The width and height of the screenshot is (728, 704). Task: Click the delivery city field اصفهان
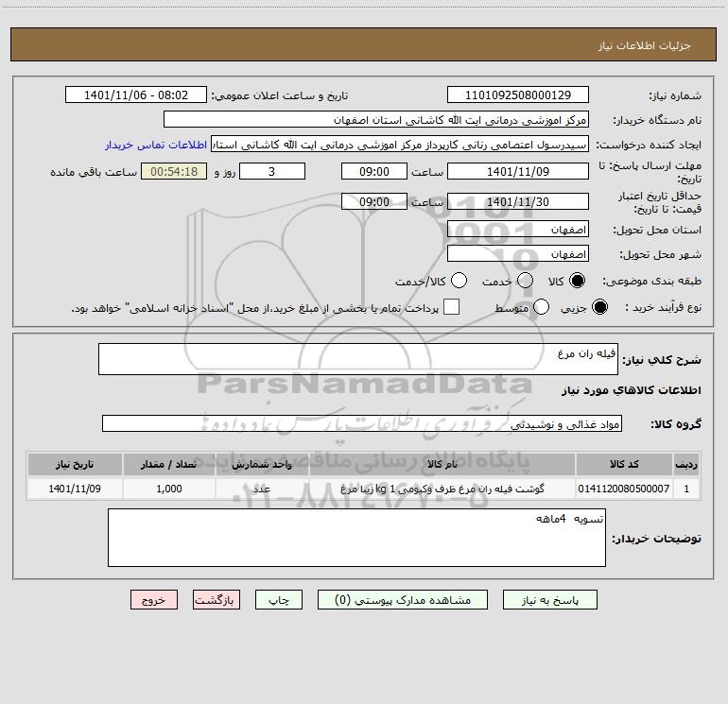click(x=518, y=253)
